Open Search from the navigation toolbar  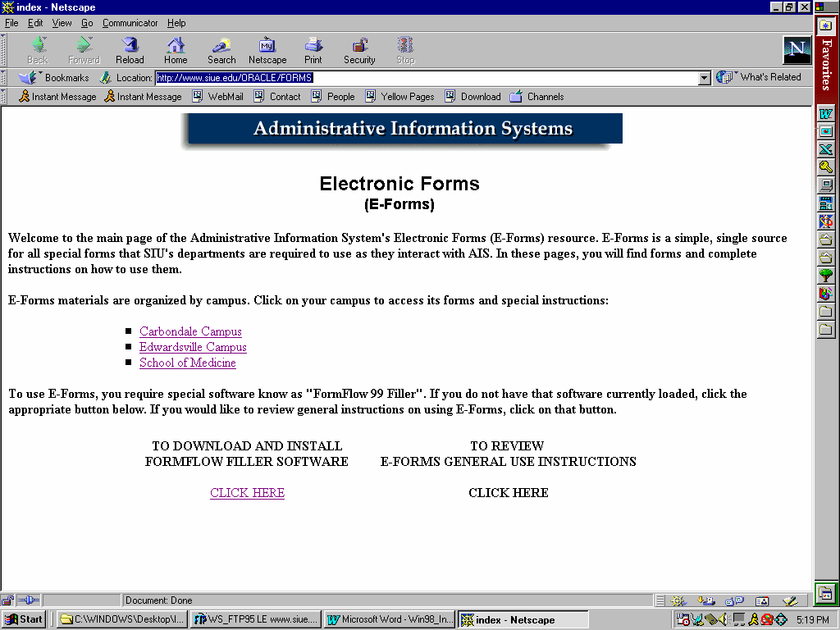click(221, 50)
